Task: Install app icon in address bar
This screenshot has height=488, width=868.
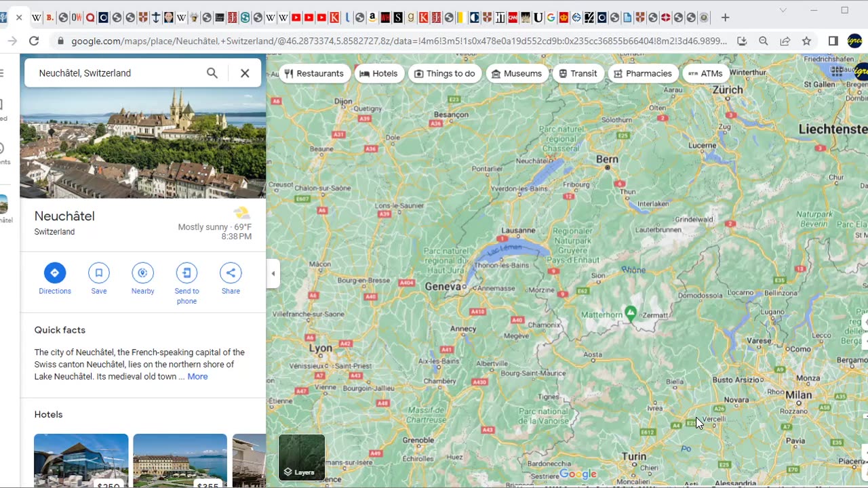Action: tap(742, 41)
